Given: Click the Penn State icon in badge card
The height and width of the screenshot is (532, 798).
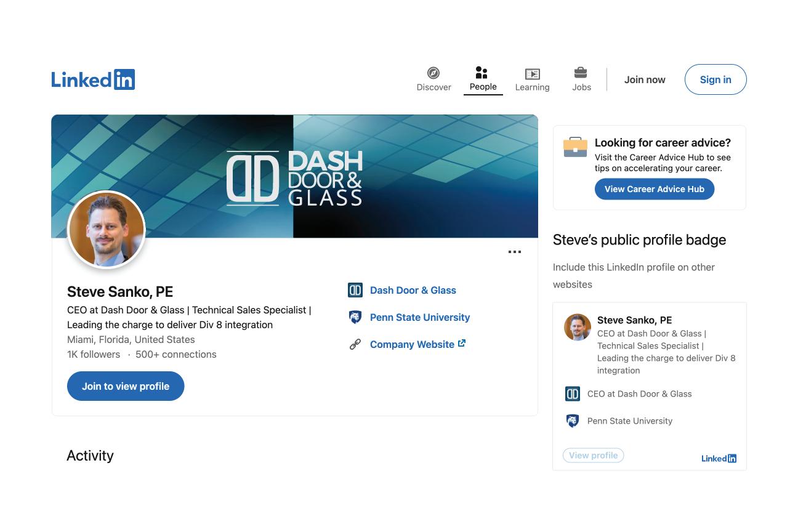Looking at the screenshot, I should tap(573, 421).
